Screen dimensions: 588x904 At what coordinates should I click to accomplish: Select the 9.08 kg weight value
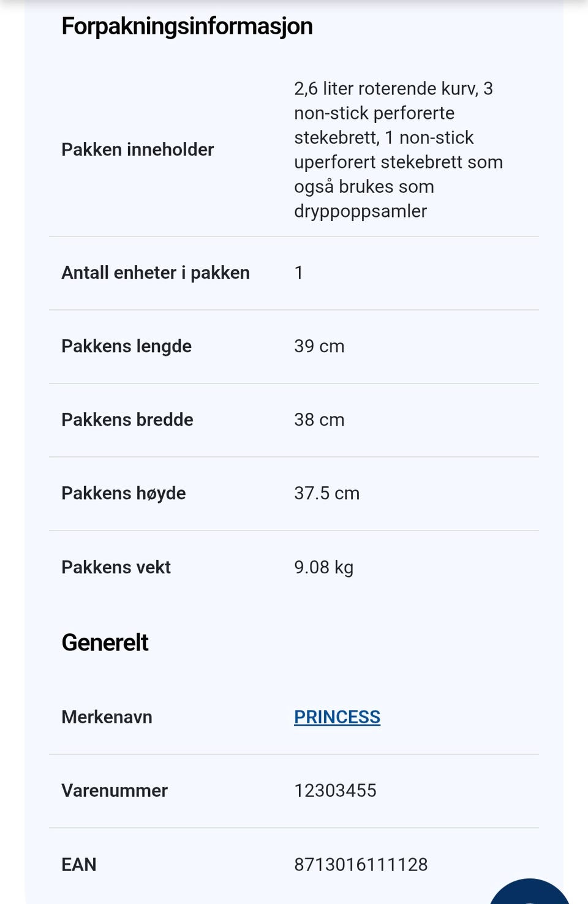tap(323, 567)
